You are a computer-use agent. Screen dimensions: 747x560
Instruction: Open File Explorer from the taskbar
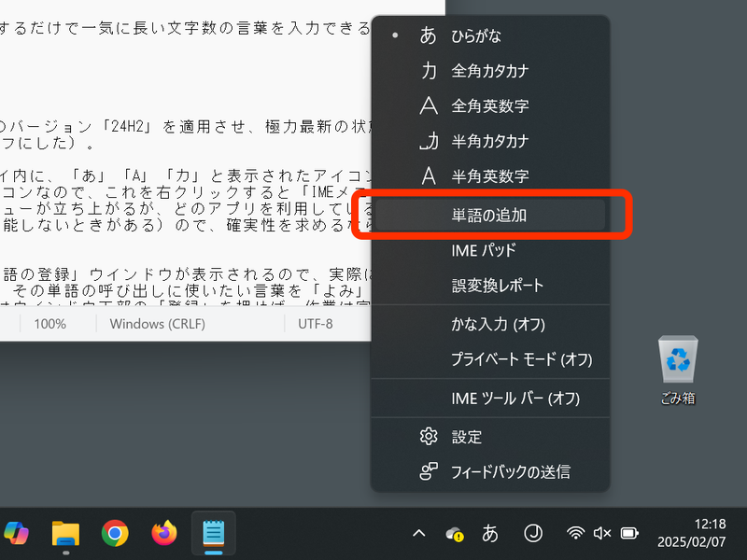coord(64,534)
